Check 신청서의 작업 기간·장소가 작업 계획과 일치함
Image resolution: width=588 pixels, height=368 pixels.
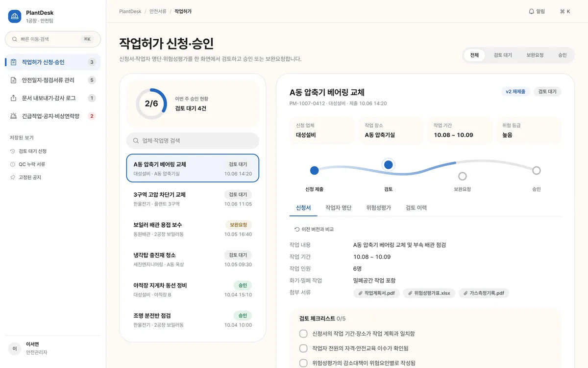[303, 334]
